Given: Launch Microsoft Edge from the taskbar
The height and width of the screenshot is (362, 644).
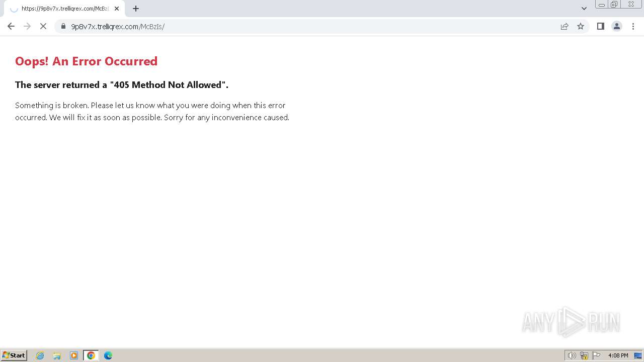Looking at the screenshot, I should [108, 355].
